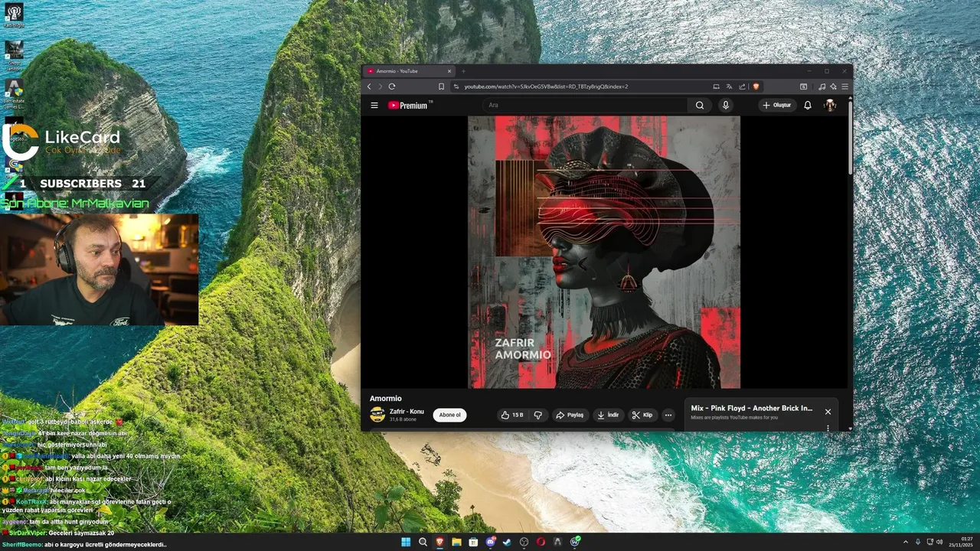Start voice search with microphone icon
This screenshot has height=551, width=980.
click(x=726, y=105)
